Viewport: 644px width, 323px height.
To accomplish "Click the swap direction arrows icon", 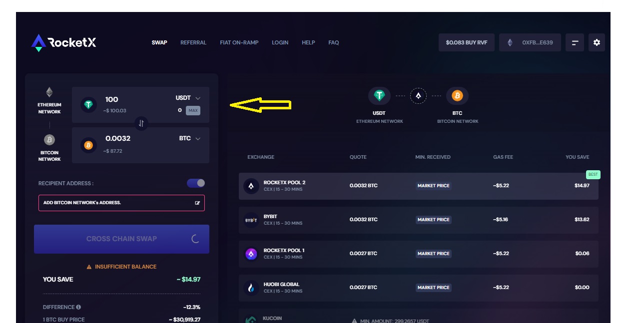I will click(141, 123).
